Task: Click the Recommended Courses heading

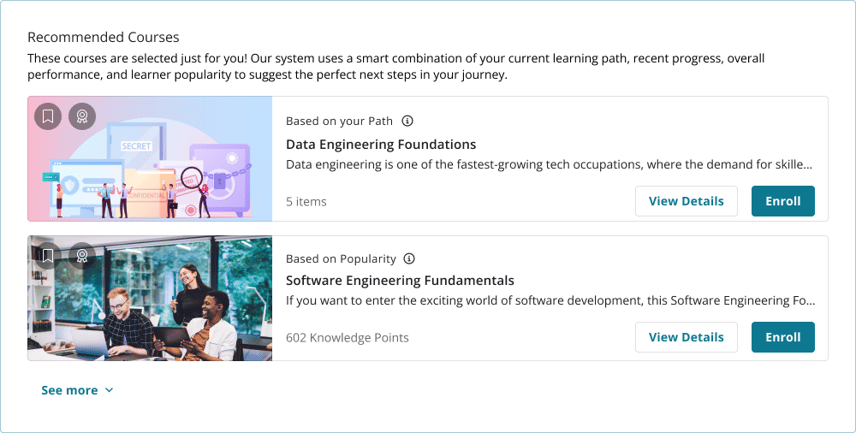Action: coord(103,37)
